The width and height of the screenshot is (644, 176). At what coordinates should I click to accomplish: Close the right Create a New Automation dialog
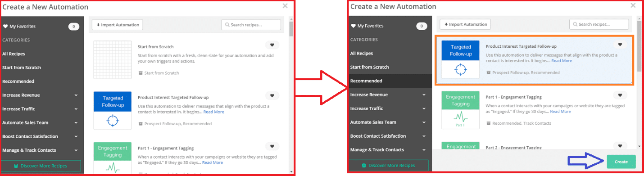click(x=633, y=5)
